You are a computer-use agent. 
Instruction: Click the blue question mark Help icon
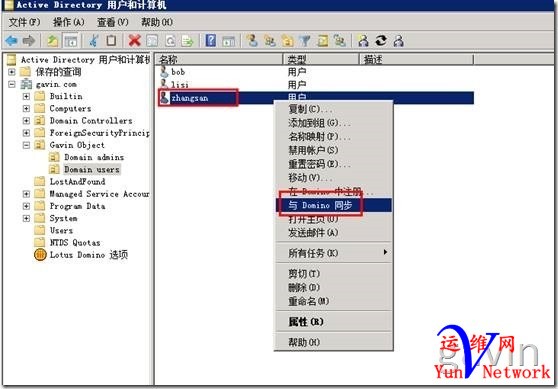click(x=211, y=41)
